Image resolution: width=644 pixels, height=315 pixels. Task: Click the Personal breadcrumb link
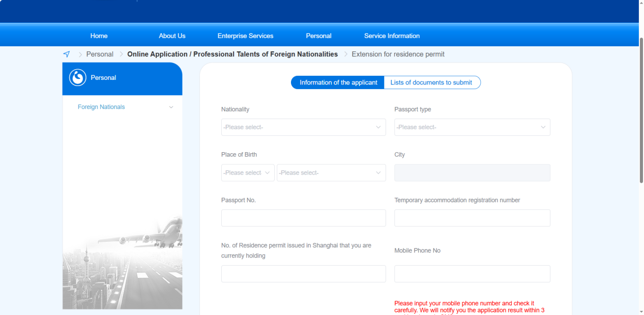[x=100, y=54]
